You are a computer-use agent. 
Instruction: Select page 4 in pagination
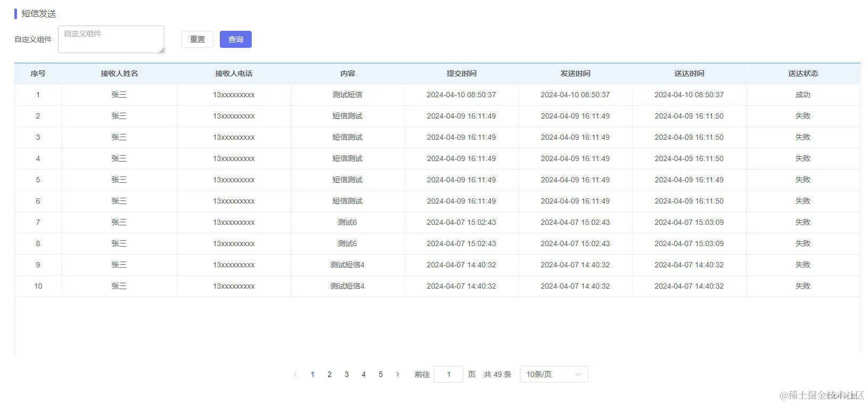363,374
